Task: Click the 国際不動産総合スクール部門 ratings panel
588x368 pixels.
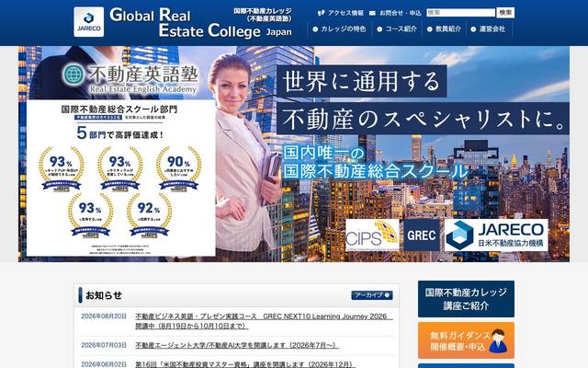Action: click(x=120, y=178)
